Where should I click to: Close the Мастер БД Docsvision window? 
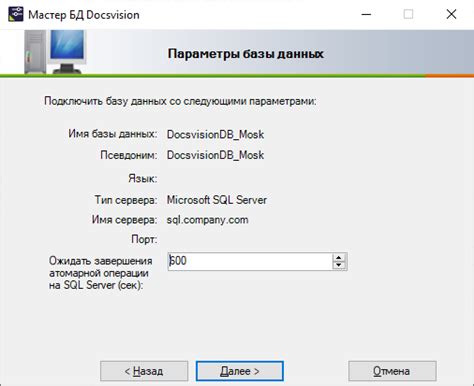451,14
